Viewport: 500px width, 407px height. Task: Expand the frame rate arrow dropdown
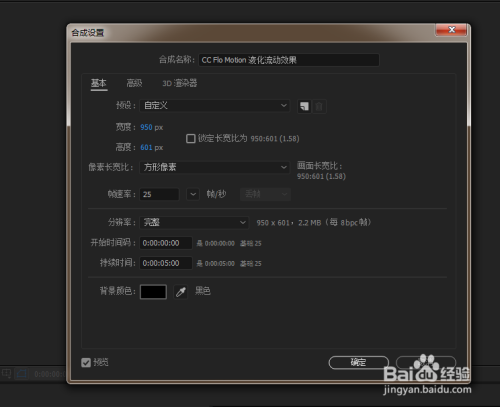193,194
